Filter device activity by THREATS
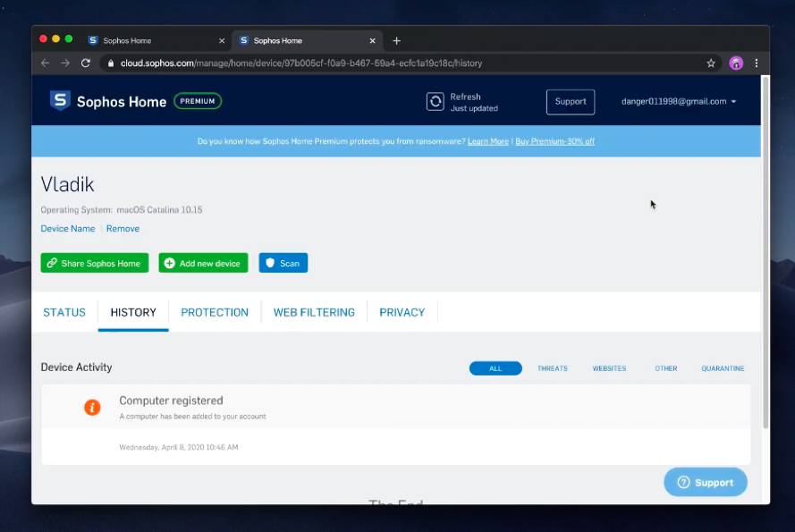The image size is (795, 532). point(552,368)
